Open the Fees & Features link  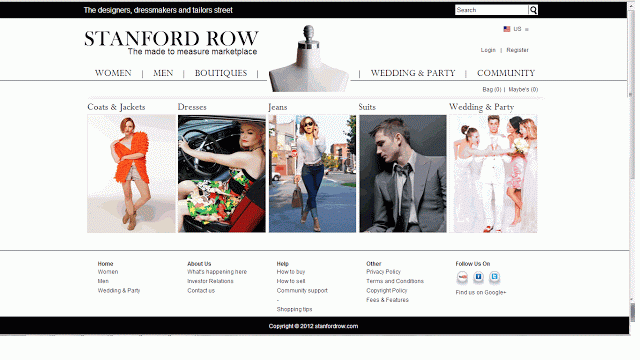coord(387,300)
